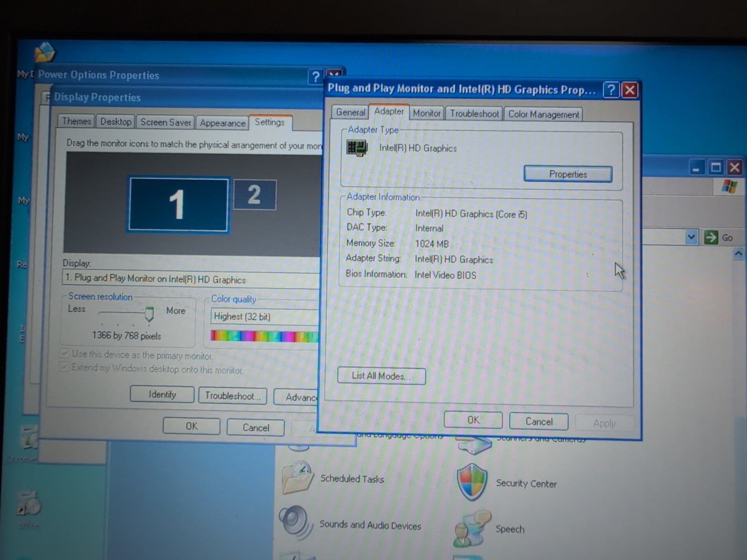This screenshot has height=560, width=747.
Task: Click the help question mark in graphics properties title bar
Action: [611, 90]
